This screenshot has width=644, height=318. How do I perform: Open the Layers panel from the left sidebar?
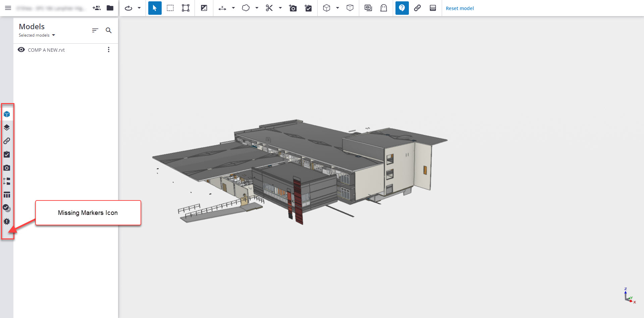[7, 127]
